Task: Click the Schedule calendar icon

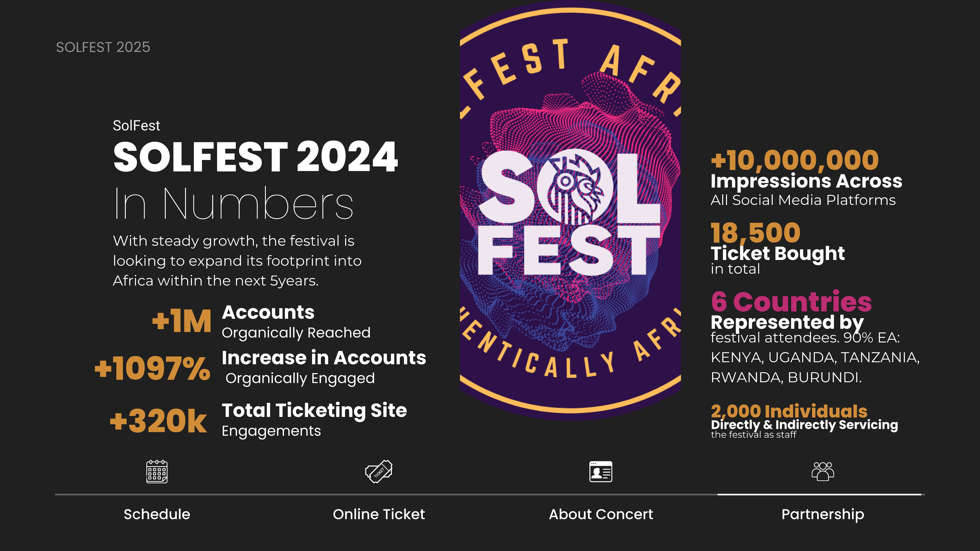Action: [157, 471]
